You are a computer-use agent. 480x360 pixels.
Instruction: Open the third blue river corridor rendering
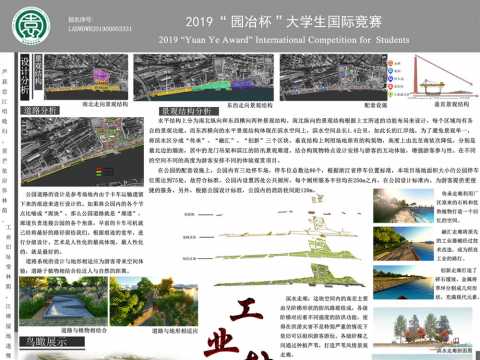click(403, 282)
